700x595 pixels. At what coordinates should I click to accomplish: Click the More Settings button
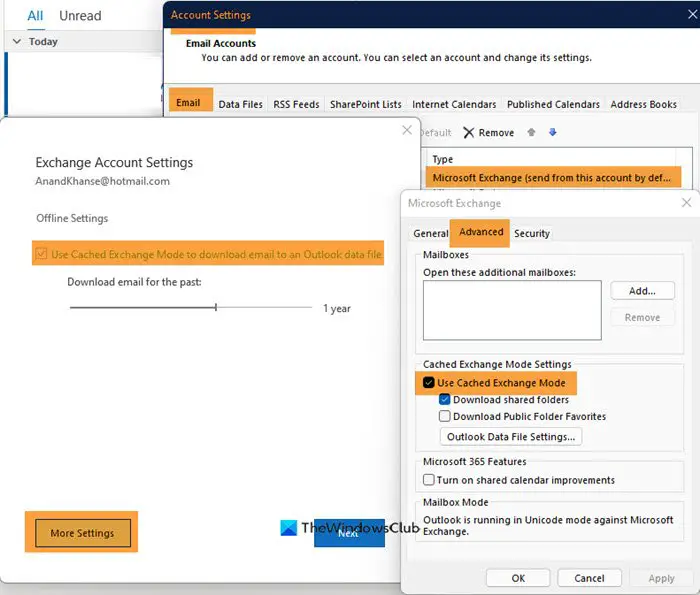(83, 533)
